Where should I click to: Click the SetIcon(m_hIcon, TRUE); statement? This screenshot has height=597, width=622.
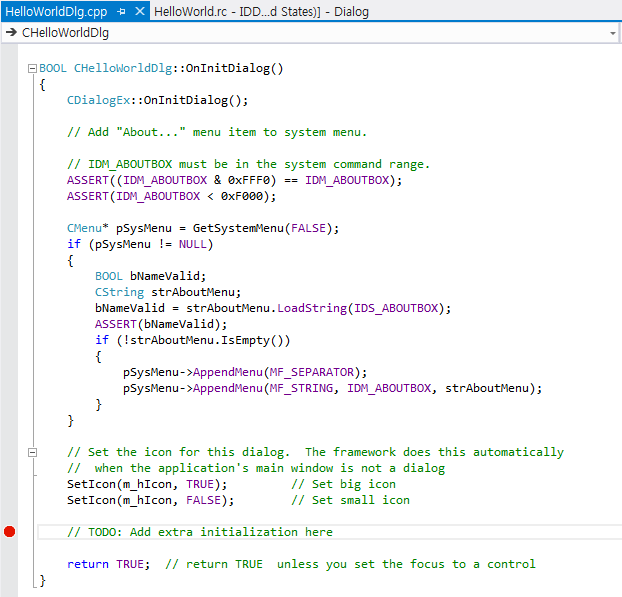tap(147, 484)
